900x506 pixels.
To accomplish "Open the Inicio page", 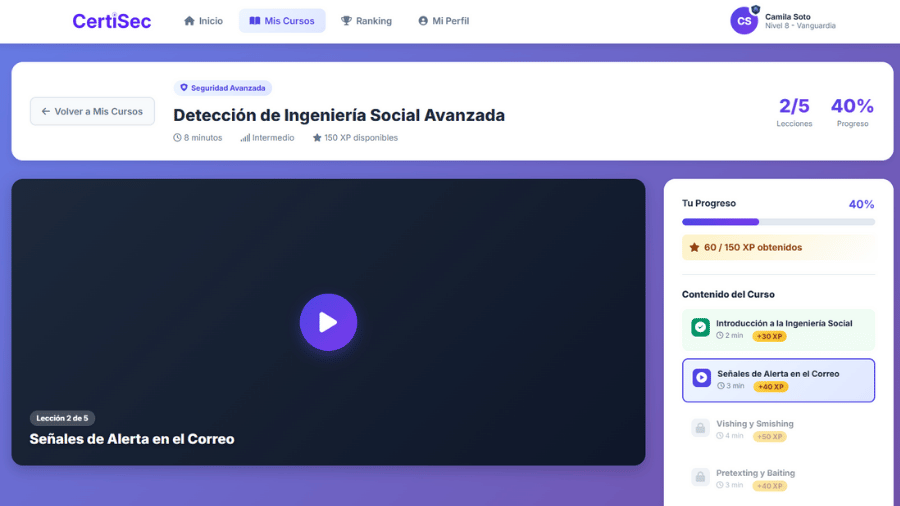I will 203,21.
